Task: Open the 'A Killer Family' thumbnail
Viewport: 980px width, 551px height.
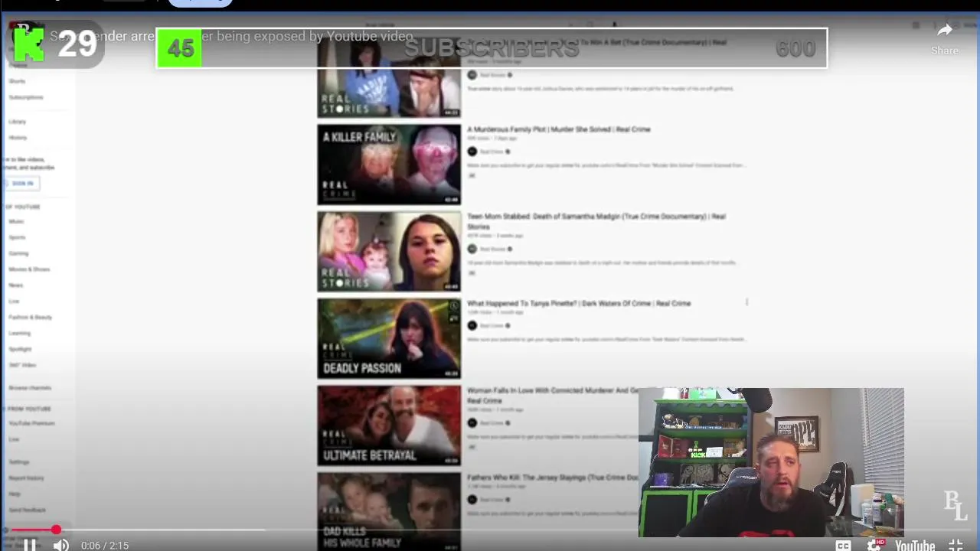Action: pos(389,165)
